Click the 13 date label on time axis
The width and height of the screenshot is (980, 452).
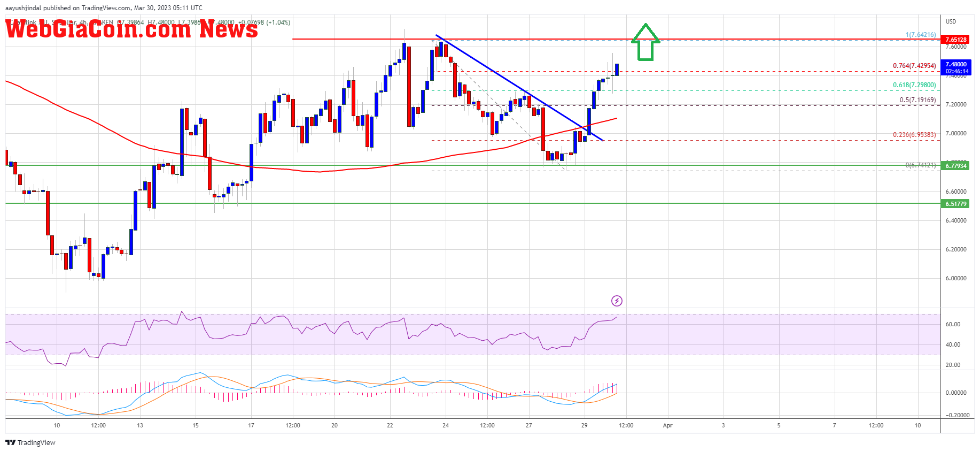(x=140, y=426)
